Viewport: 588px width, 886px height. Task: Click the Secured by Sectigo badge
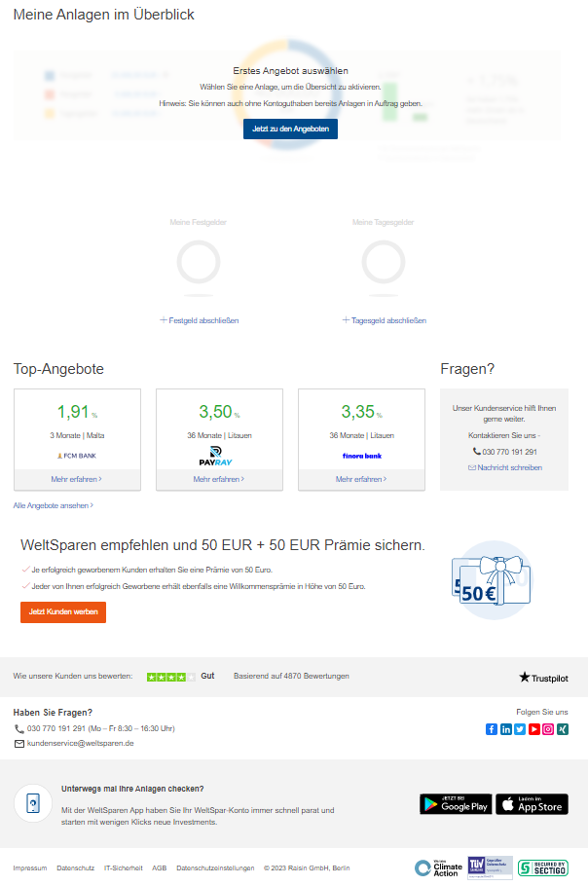pos(543,868)
